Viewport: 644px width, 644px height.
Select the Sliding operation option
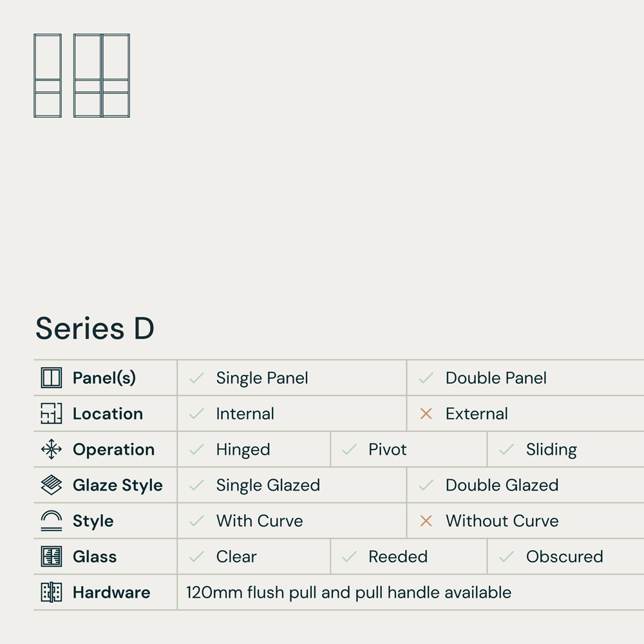pyautogui.click(x=551, y=450)
